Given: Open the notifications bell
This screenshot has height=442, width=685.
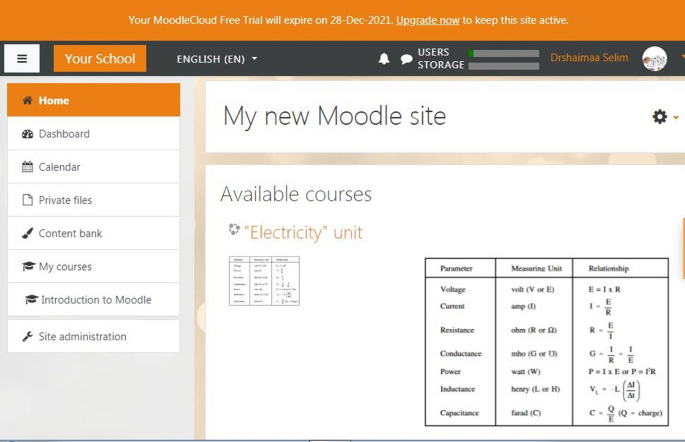Looking at the screenshot, I should (384, 59).
